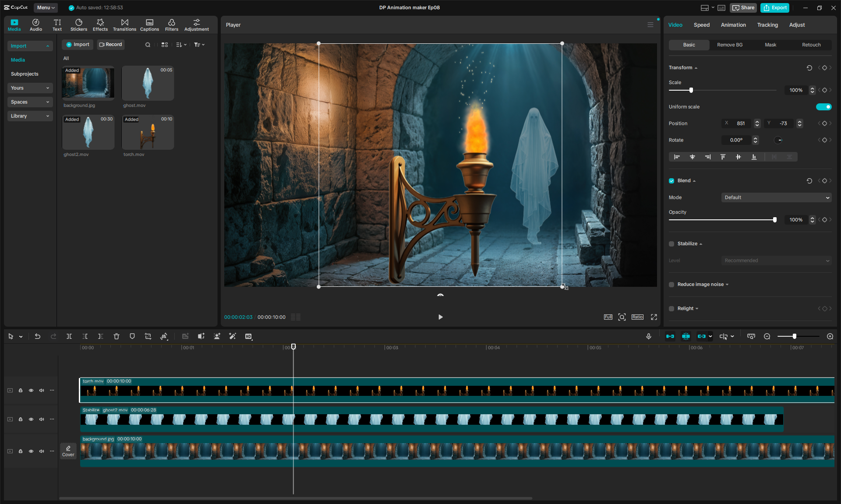Open the CapCut Menu dropdown
Image resolution: width=841 pixels, height=504 pixels.
(46, 7)
